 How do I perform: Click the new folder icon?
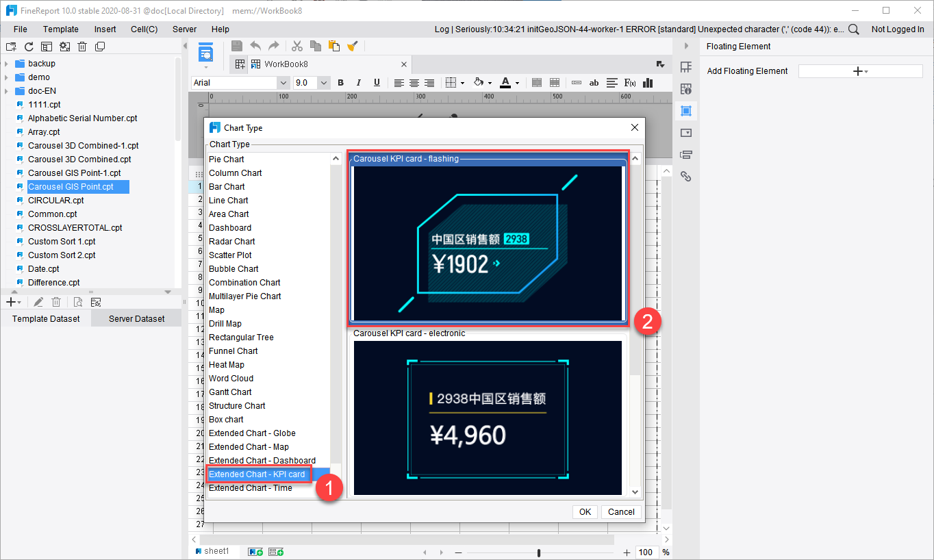tap(11, 47)
